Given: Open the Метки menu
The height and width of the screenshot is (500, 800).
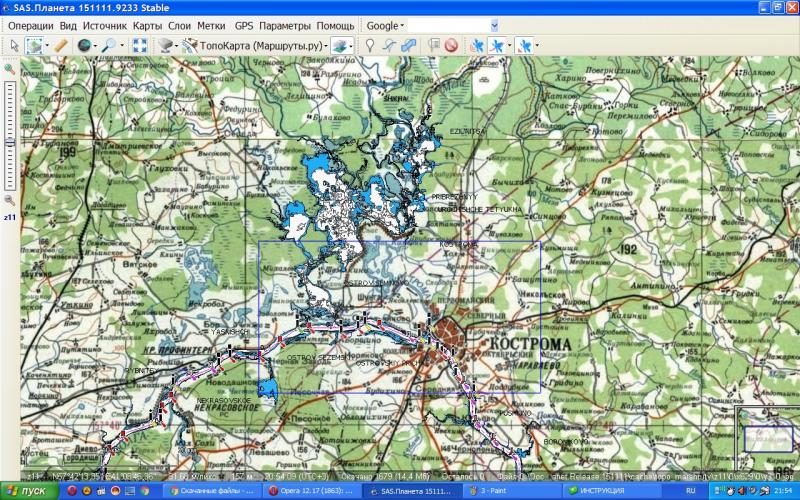Looking at the screenshot, I should [x=211, y=24].
